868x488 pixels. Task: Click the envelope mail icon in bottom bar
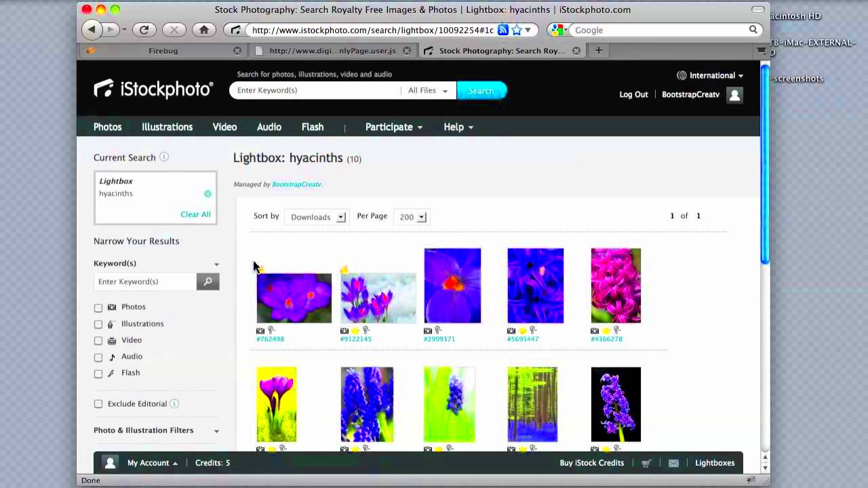tap(673, 462)
